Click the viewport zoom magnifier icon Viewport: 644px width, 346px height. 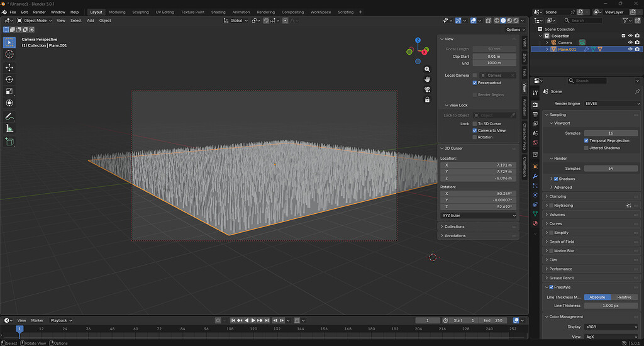[427, 69]
